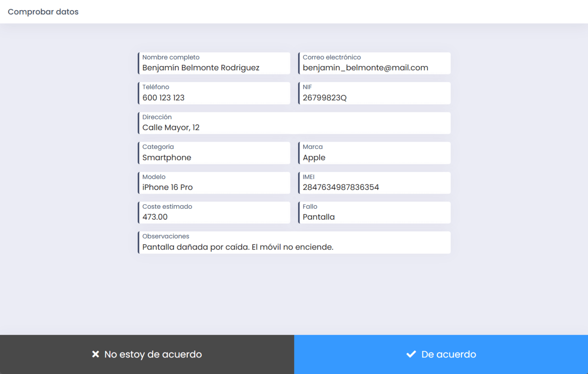
Task: Select the Nombre completo field
Action: click(214, 63)
